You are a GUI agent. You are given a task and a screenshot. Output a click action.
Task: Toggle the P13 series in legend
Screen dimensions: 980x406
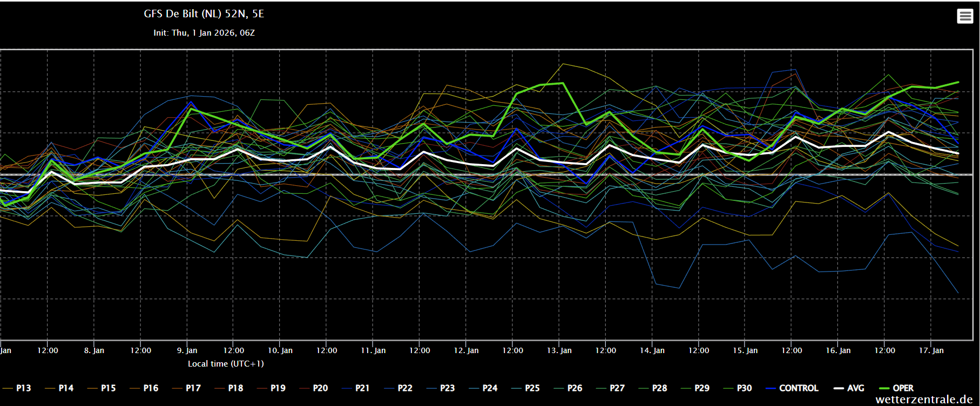17,388
